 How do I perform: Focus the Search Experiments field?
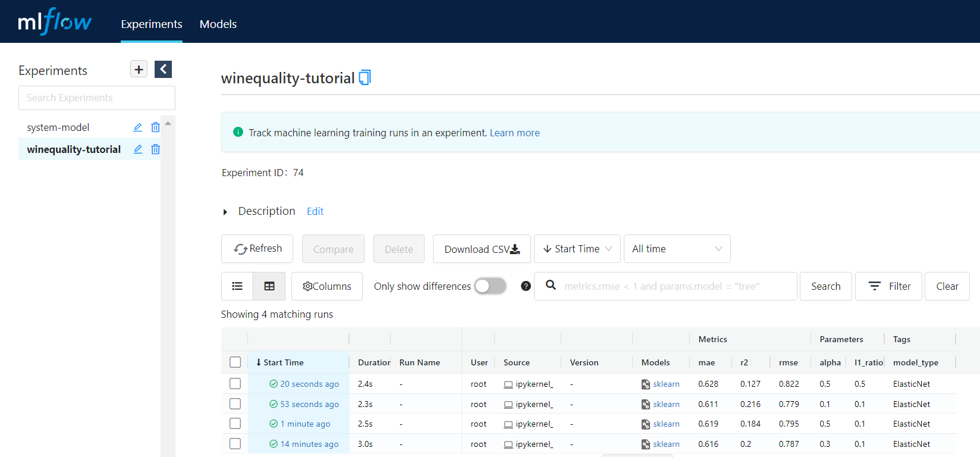point(97,98)
